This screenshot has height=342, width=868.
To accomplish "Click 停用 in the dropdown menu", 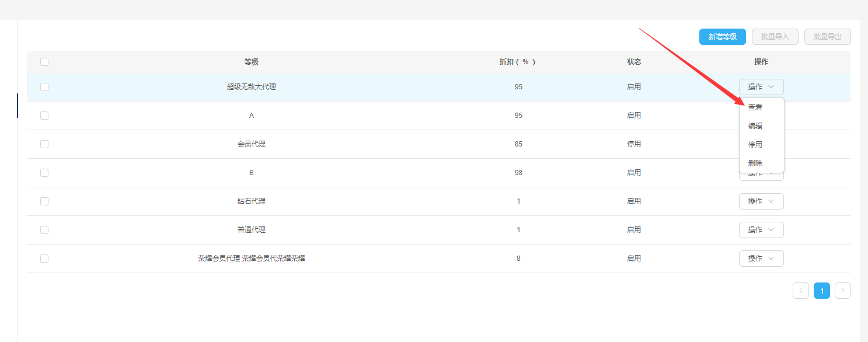I will click(755, 145).
